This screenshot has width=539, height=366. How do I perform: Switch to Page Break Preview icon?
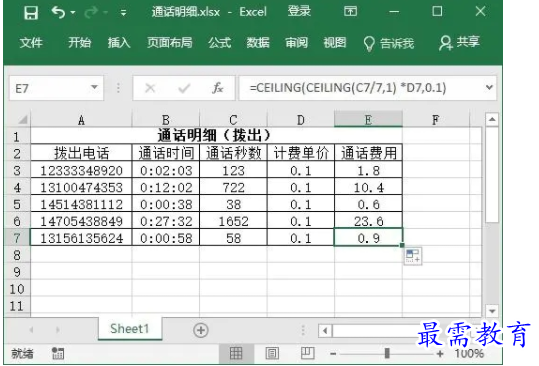coord(307,353)
